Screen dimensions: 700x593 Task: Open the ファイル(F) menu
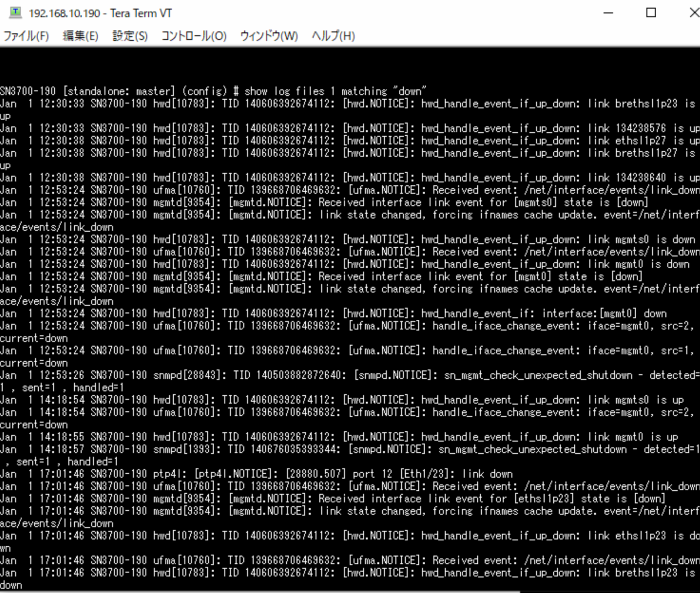point(26,36)
